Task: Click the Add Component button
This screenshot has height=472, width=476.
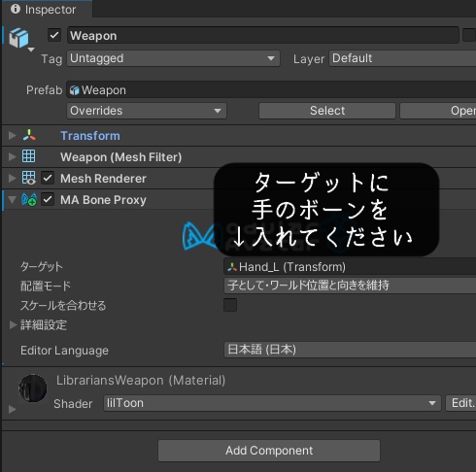Action: [x=269, y=451]
